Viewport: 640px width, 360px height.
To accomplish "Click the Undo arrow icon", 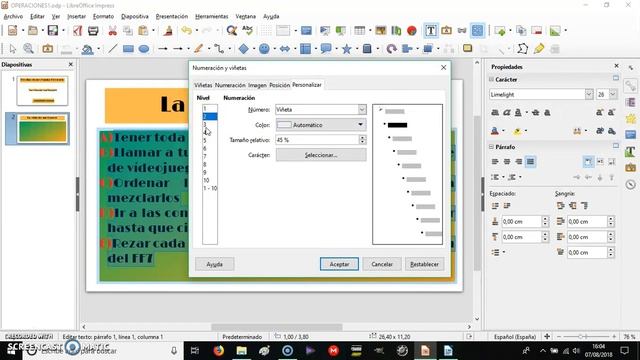I will (x=187, y=31).
